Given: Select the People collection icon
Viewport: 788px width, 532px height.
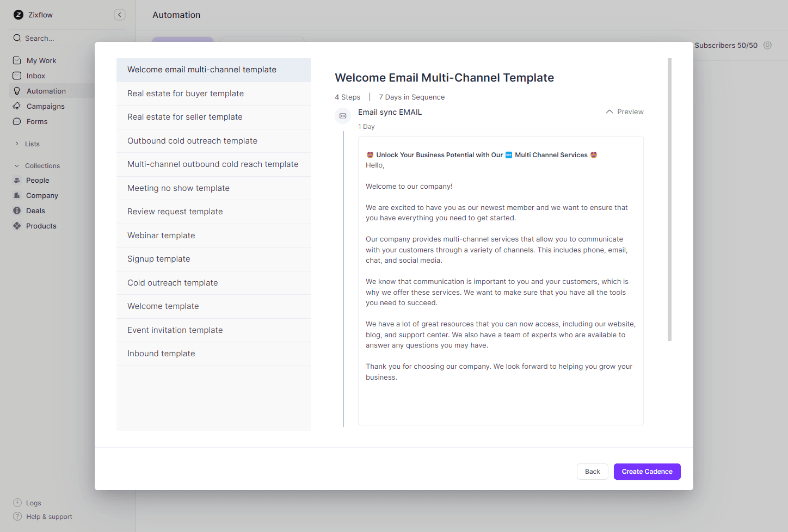Looking at the screenshot, I should [x=17, y=180].
